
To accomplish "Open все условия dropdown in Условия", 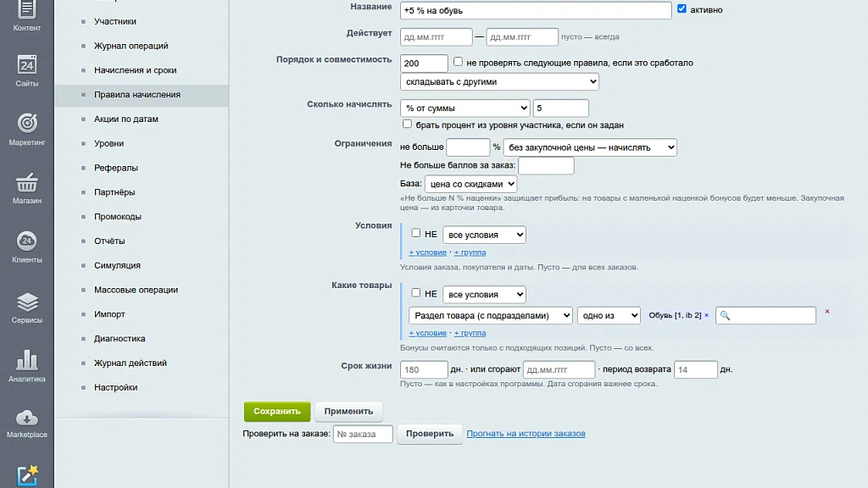I will pos(484,235).
